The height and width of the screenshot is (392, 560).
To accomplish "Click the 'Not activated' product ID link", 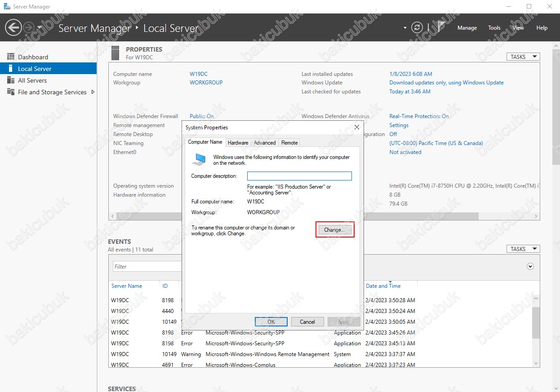I will 405,152.
